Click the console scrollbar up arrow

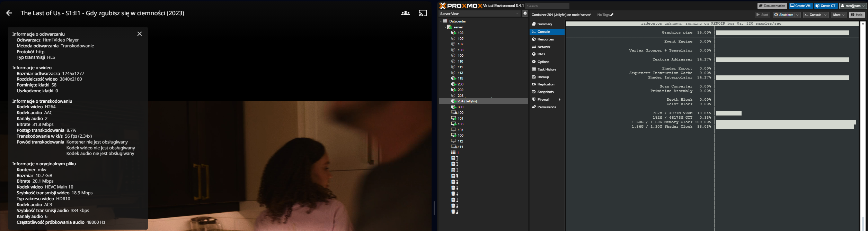point(862,24)
